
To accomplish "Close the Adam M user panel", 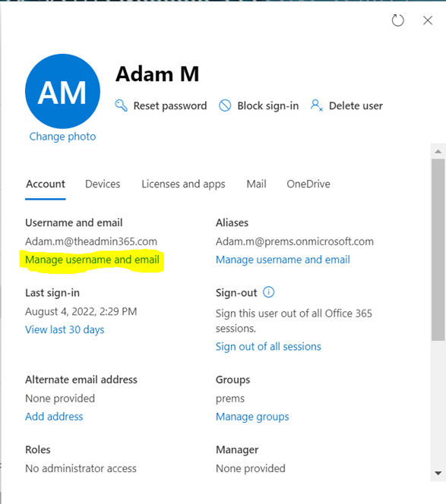I will pos(428,20).
